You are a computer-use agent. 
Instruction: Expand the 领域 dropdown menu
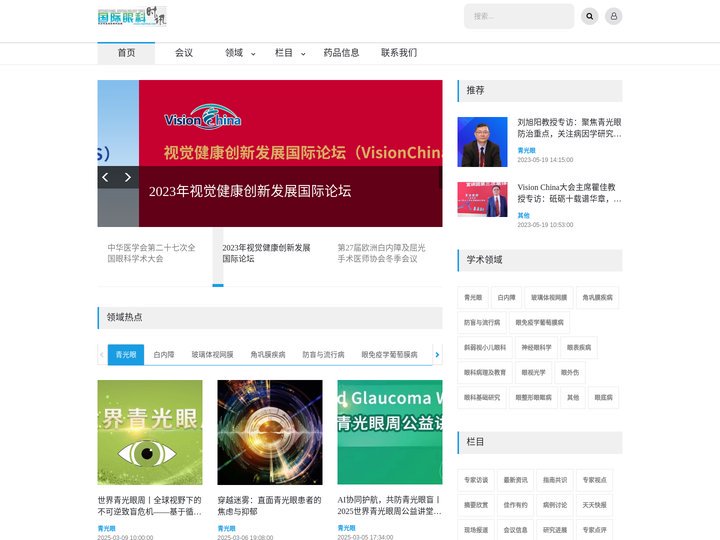(x=240, y=53)
